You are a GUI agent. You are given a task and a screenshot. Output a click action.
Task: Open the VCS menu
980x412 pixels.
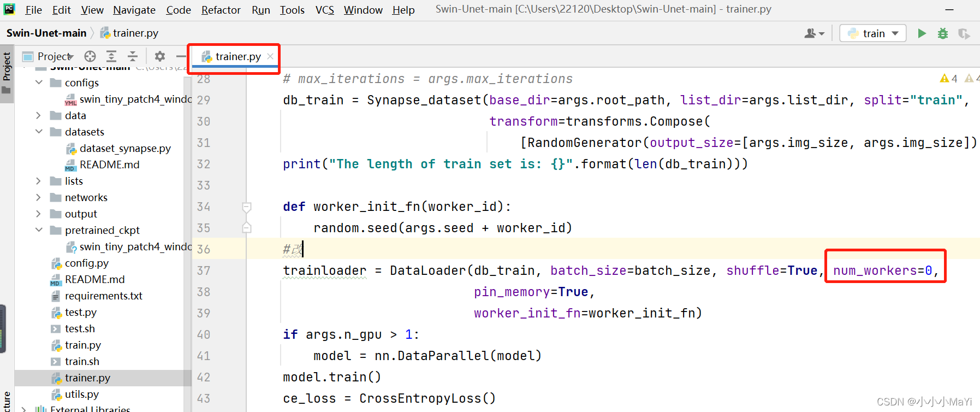pyautogui.click(x=325, y=10)
